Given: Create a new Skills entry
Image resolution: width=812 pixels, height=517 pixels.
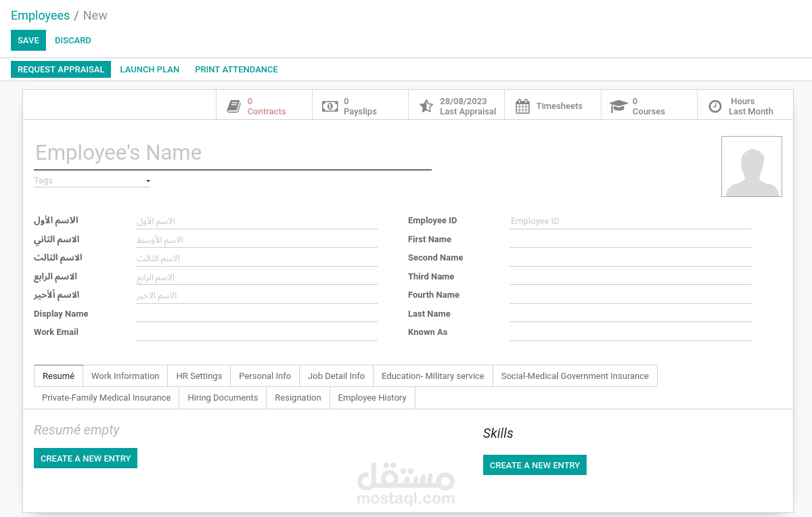Looking at the screenshot, I should tap(535, 465).
